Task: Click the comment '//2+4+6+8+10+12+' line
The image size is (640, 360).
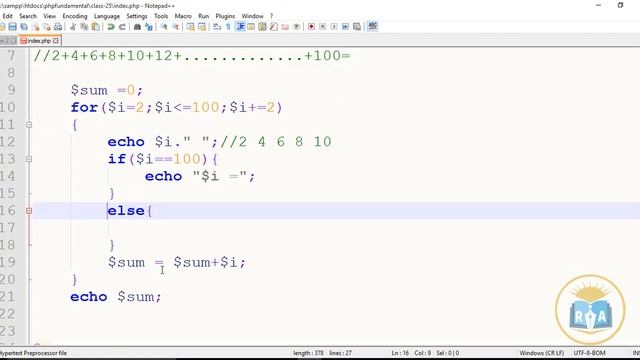Action: tap(192, 56)
